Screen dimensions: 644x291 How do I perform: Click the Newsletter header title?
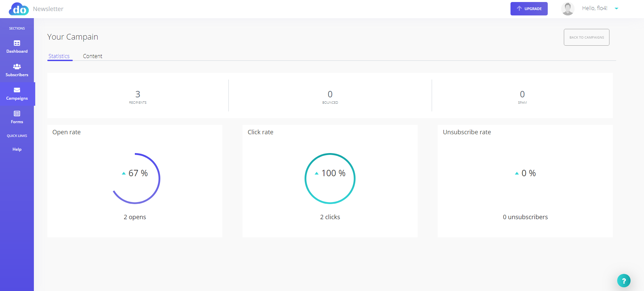48,9
